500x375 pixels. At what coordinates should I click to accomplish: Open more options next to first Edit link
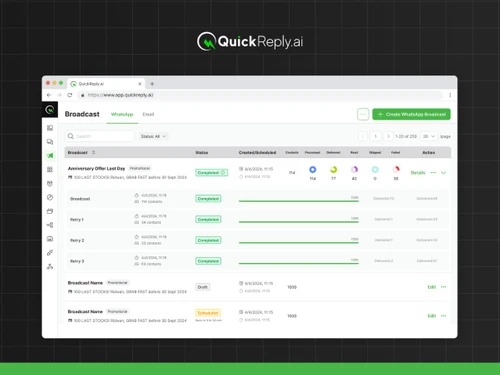443,287
